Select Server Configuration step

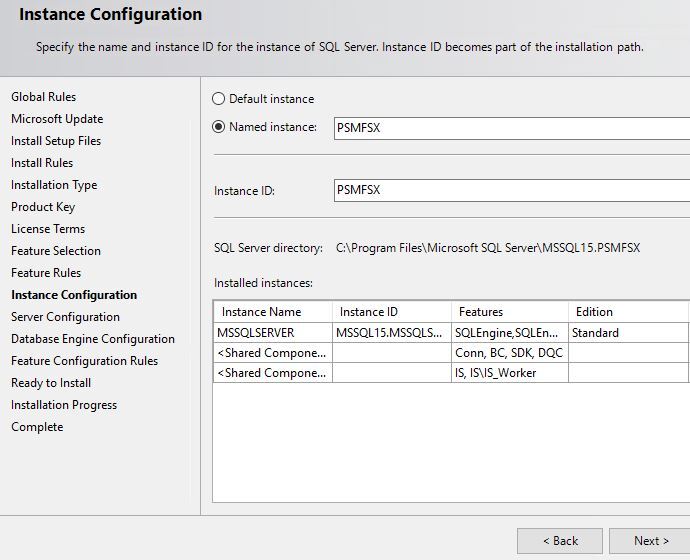point(66,317)
